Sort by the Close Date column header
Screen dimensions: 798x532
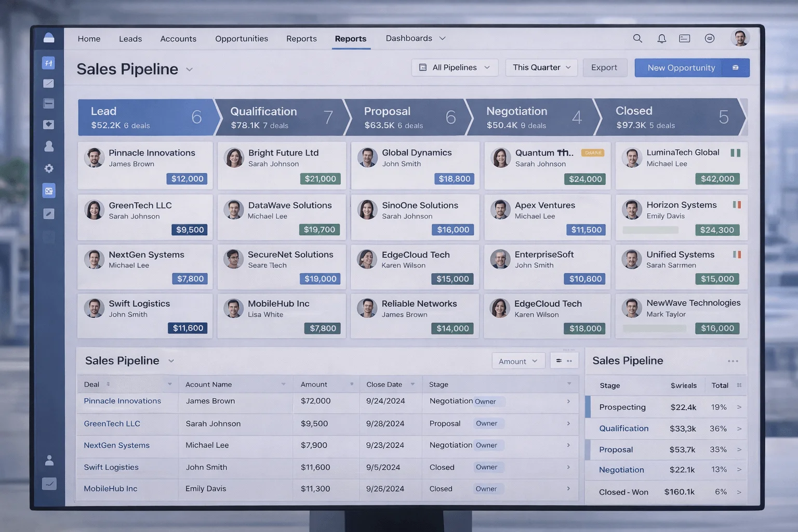tap(391, 384)
